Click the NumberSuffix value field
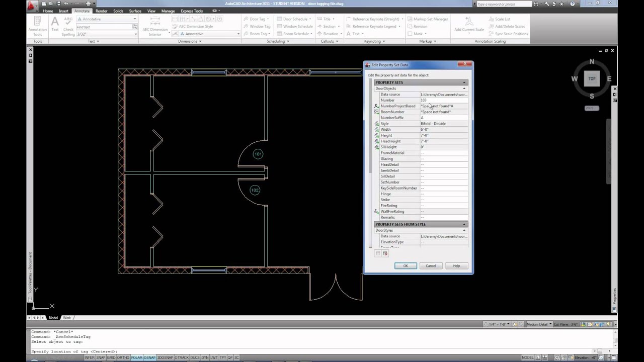The width and height of the screenshot is (644, 362). 444,118
